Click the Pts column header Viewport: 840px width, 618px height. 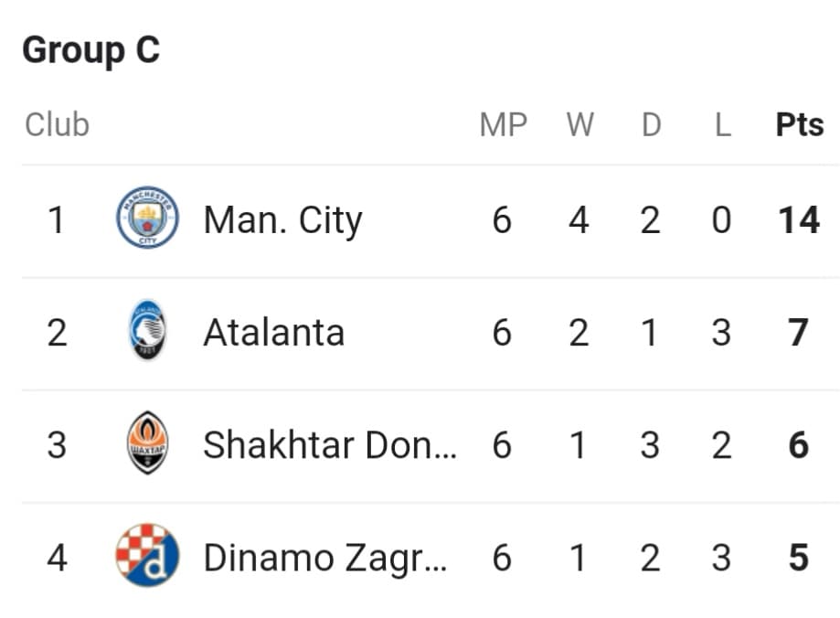[800, 125]
